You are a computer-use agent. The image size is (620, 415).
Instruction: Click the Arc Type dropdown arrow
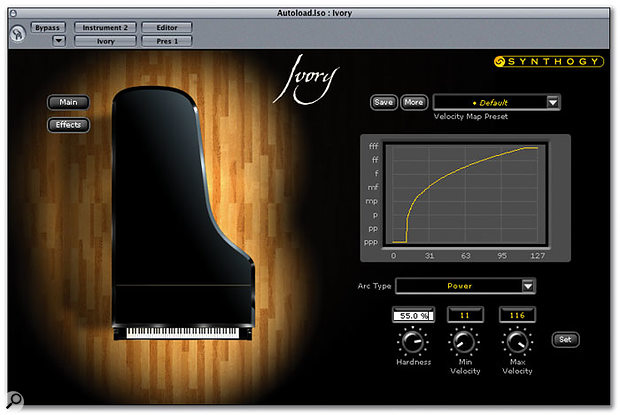(528, 286)
